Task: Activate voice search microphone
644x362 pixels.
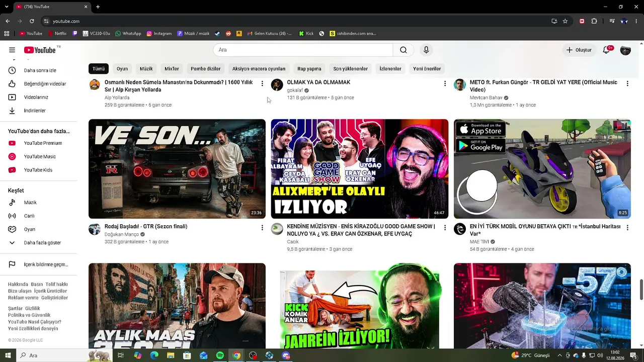Action: pyautogui.click(x=426, y=50)
